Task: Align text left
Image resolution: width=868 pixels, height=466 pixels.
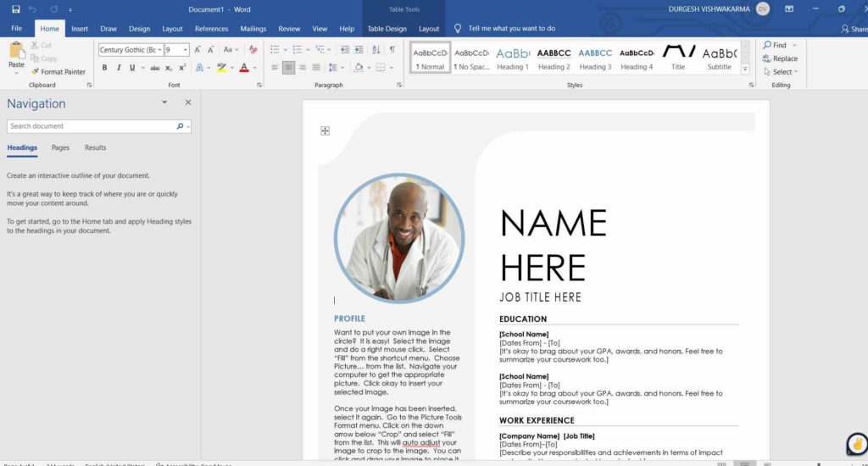Action: click(x=275, y=68)
